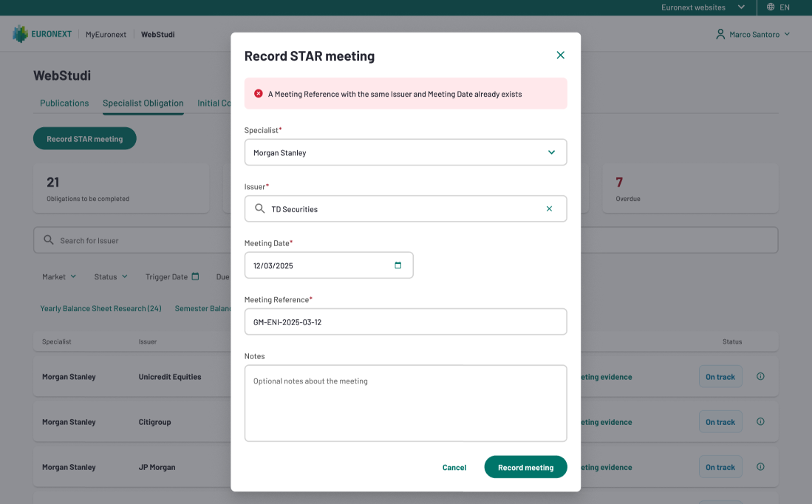The width and height of the screenshot is (812, 504).
Task: Click the Specialist column header
Action: click(56, 342)
